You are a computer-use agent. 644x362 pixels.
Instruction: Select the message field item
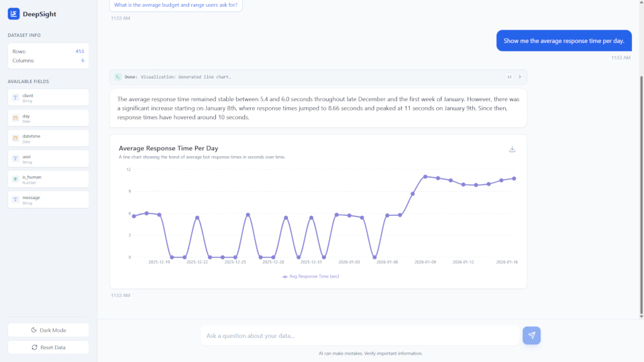[x=48, y=200]
